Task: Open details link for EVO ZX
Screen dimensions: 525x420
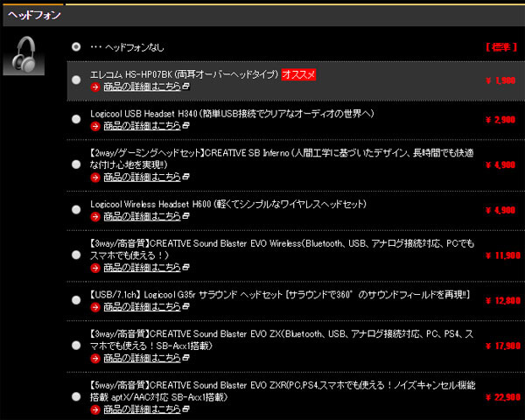Action: coord(143,359)
